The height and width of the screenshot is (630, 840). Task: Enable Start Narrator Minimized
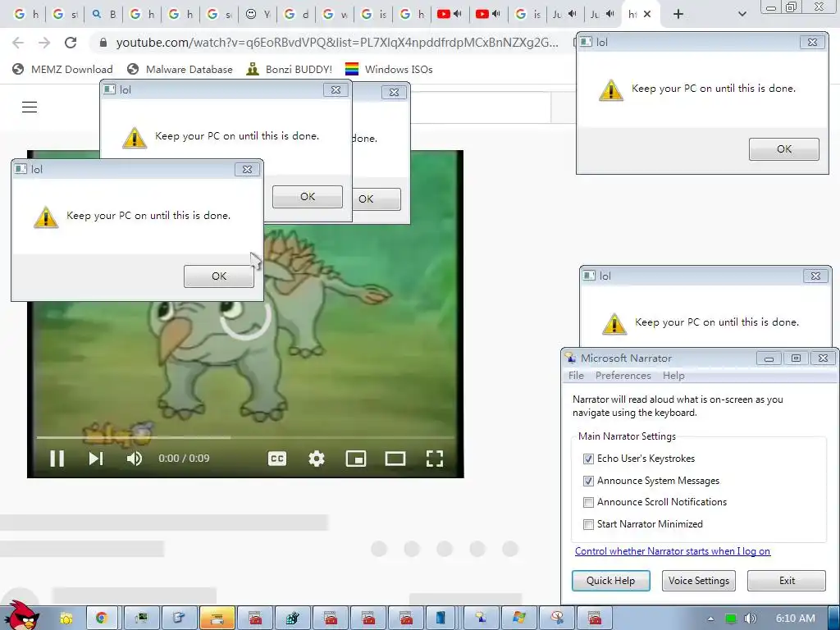588,524
